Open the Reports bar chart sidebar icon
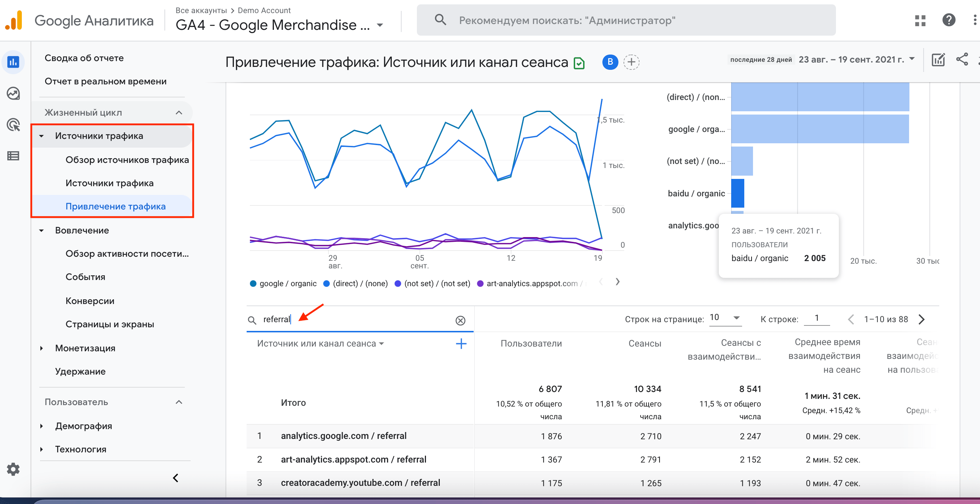This screenshot has height=504, width=980. [x=13, y=61]
